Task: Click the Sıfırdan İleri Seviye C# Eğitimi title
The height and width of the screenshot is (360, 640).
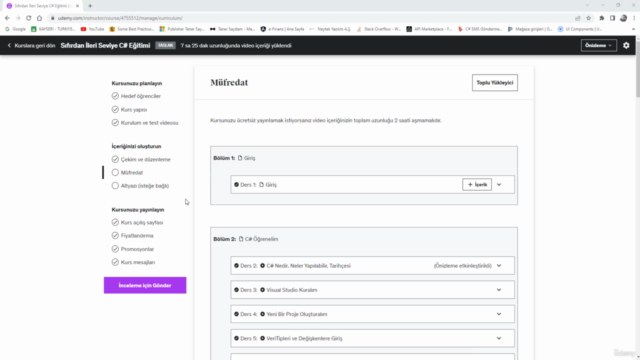Action: coord(105,45)
